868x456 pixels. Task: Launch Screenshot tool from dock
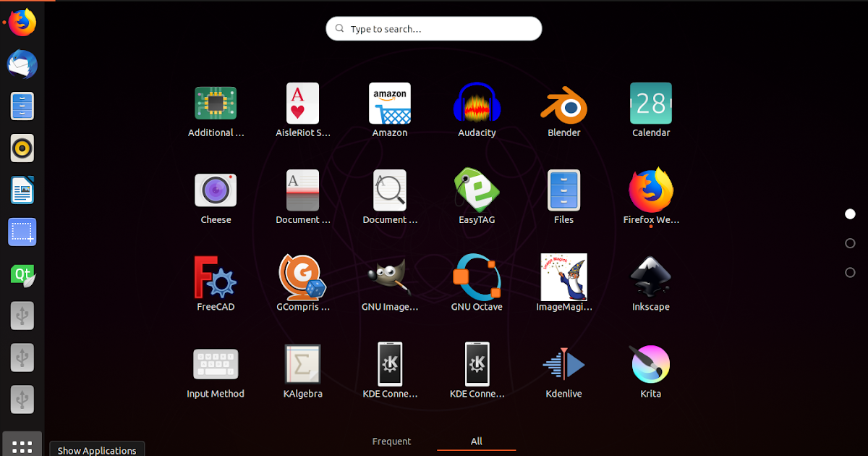(22, 232)
